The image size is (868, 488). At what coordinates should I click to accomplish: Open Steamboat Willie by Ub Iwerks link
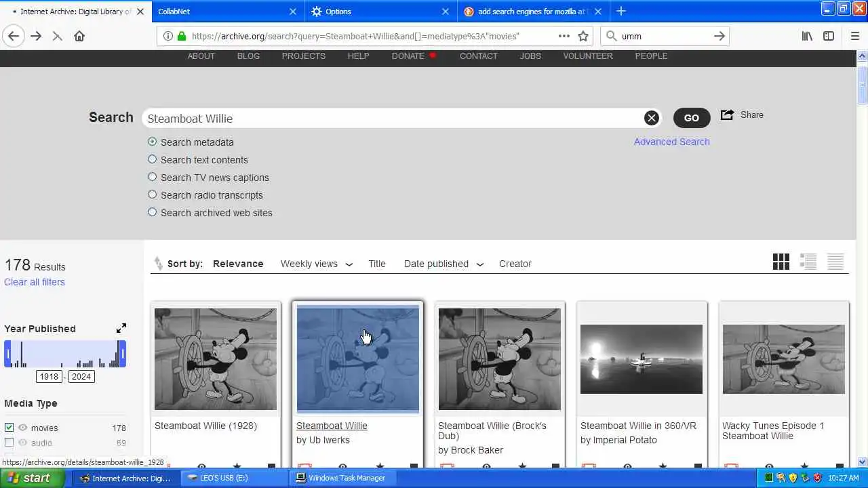click(332, 426)
